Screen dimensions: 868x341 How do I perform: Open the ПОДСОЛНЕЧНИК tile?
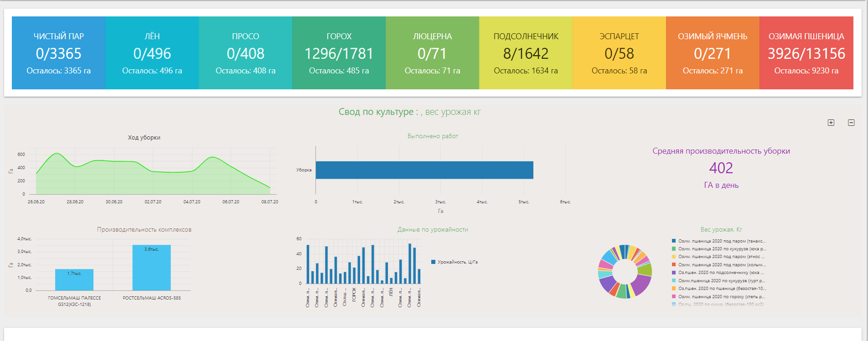click(526, 53)
